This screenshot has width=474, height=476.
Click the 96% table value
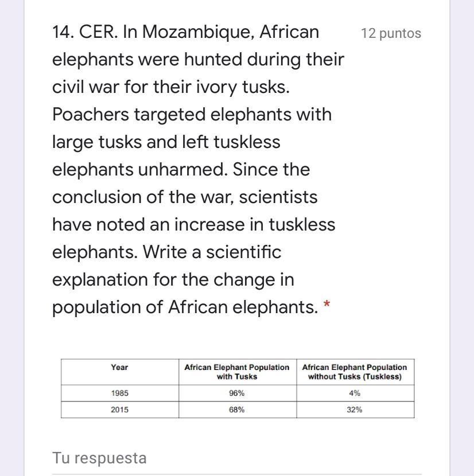[x=236, y=393]
